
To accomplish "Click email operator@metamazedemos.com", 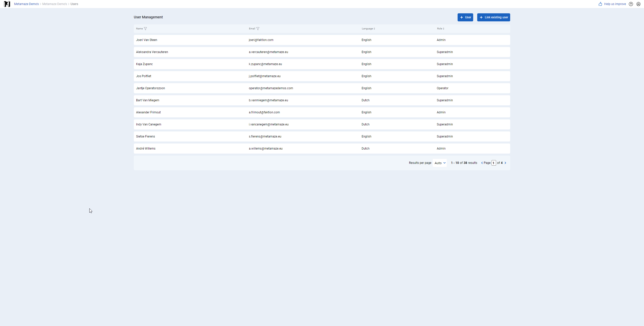I will [x=271, y=88].
